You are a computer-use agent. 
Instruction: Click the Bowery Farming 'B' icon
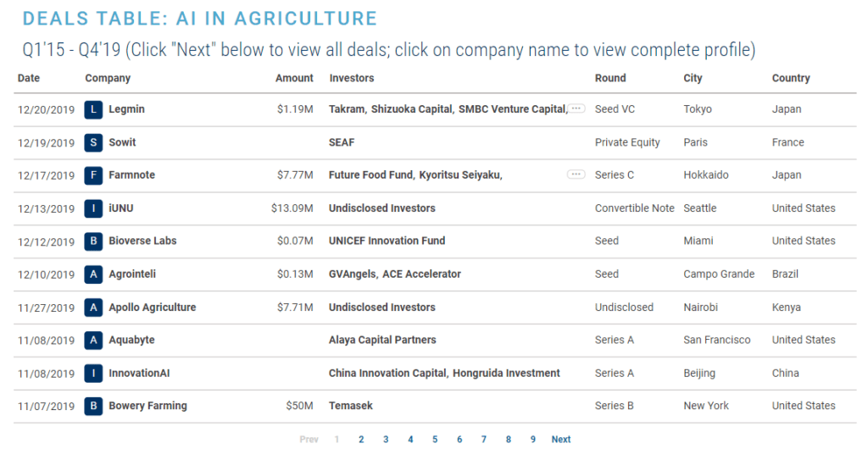click(93, 407)
